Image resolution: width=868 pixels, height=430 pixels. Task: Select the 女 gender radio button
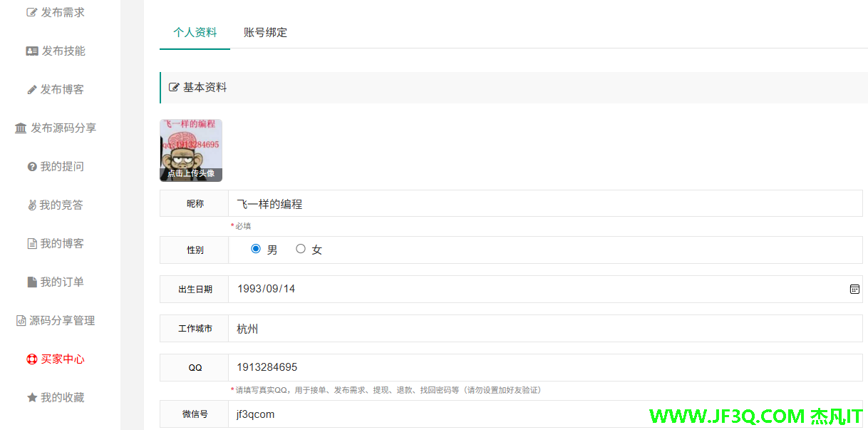[x=301, y=249]
